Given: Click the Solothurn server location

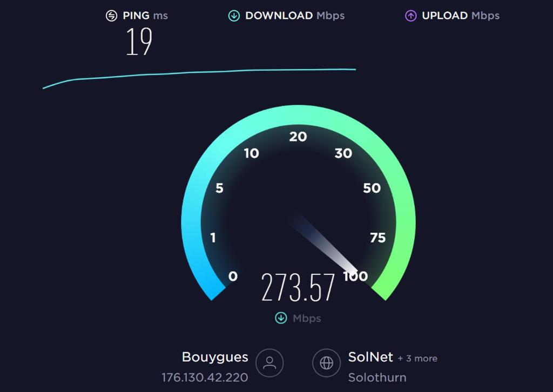Looking at the screenshot, I should [x=377, y=377].
